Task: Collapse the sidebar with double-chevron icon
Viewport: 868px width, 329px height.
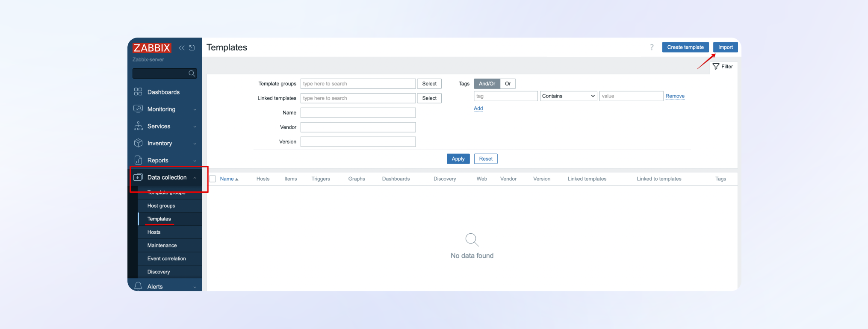Action: (x=182, y=48)
